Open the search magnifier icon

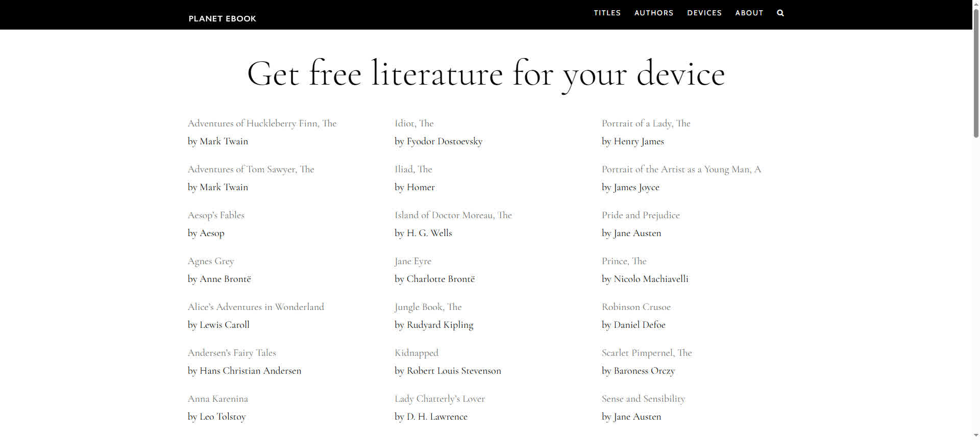[780, 13]
